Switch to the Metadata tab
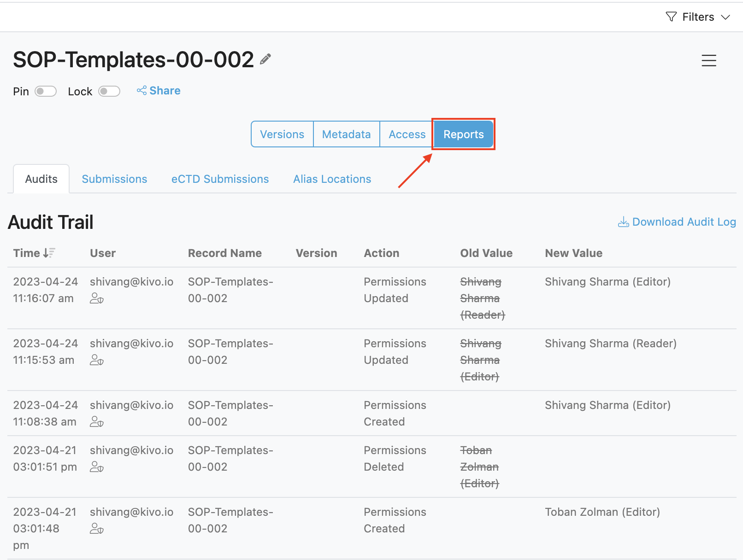This screenshot has height=560, width=743. 347,134
